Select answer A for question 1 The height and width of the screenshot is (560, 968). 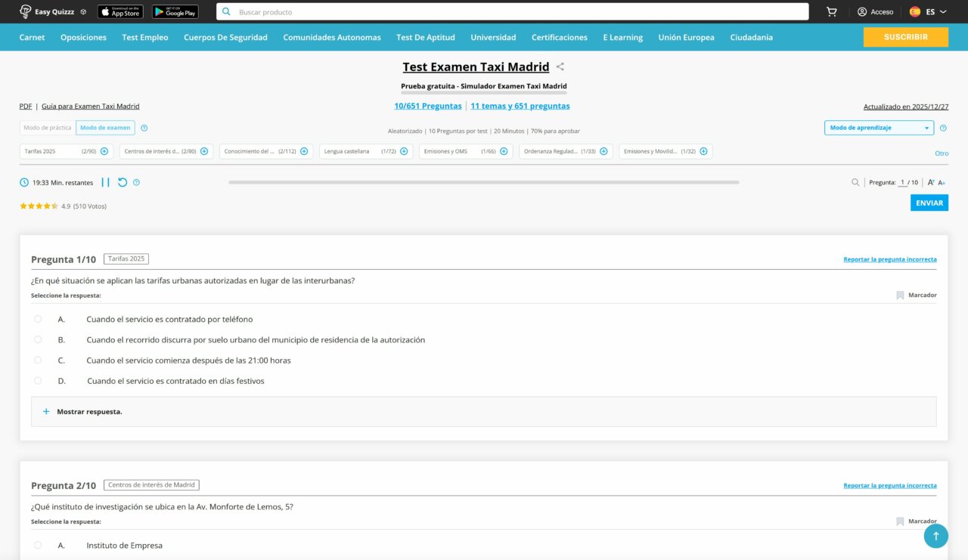point(38,319)
